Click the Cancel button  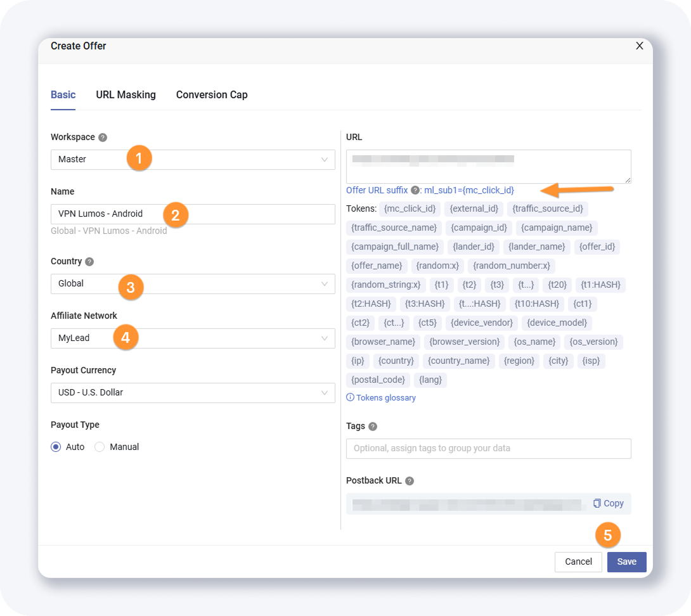578,562
